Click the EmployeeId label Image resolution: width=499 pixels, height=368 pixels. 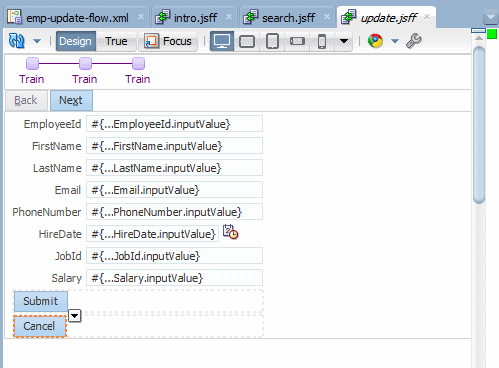pyautogui.click(x=52, y=124)
